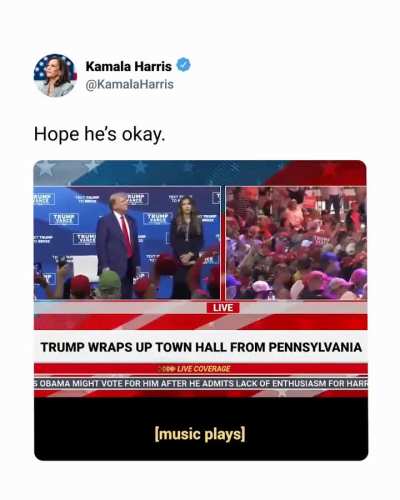
Task: Open the round profile avatar picture
Action: point(55,75)
